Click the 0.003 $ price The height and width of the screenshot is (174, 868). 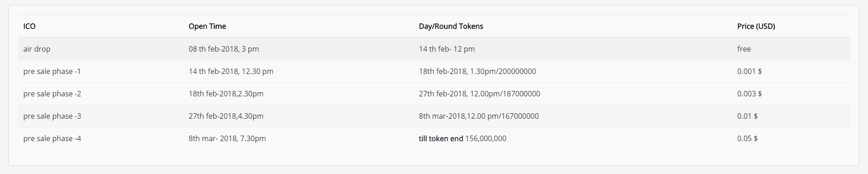[750, 94]
